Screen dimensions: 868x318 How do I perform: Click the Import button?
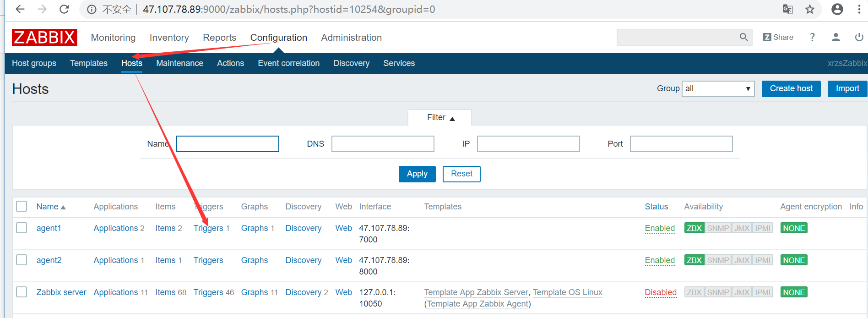(x=847, y=88)
